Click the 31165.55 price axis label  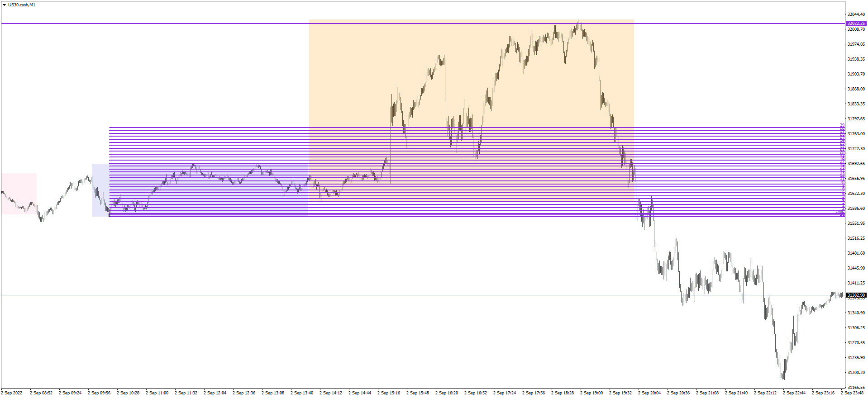(856, 388)
